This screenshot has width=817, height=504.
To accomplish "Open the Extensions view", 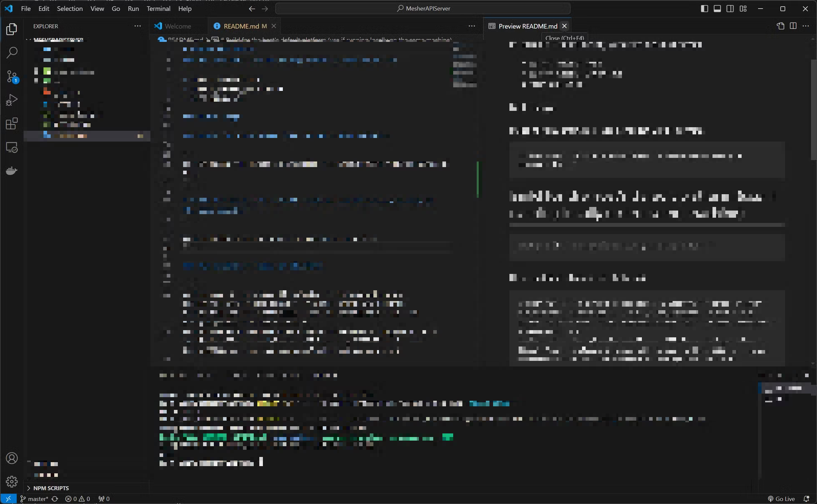I will click(x=12, y=124).
